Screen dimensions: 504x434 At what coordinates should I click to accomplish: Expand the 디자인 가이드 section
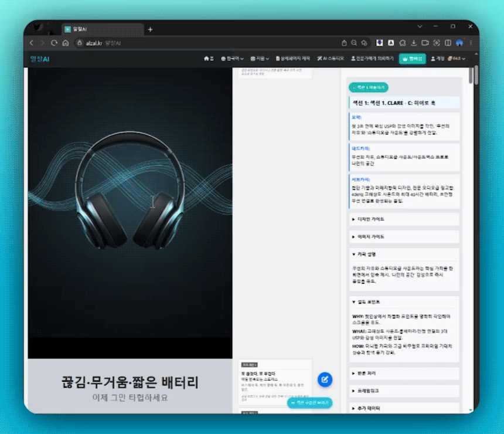[x=403, y=219]
